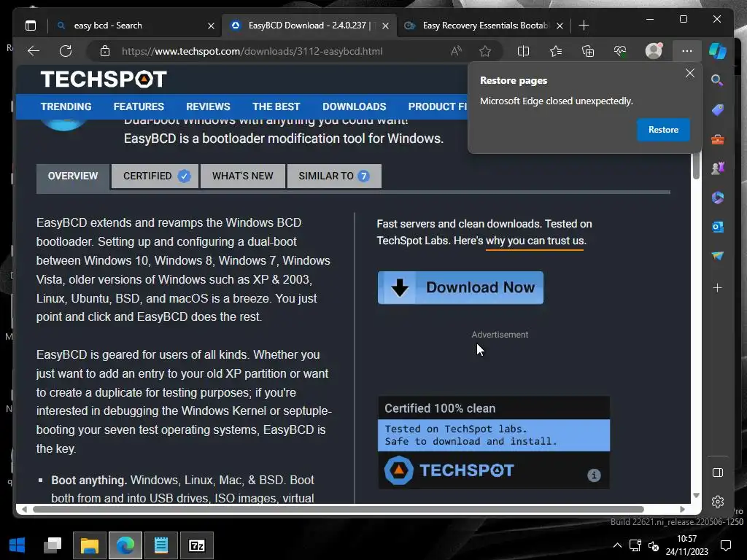The image size is (747, 560).
Task: Open the sidebar Tools briefcase icon
Action: click(718, 139)
